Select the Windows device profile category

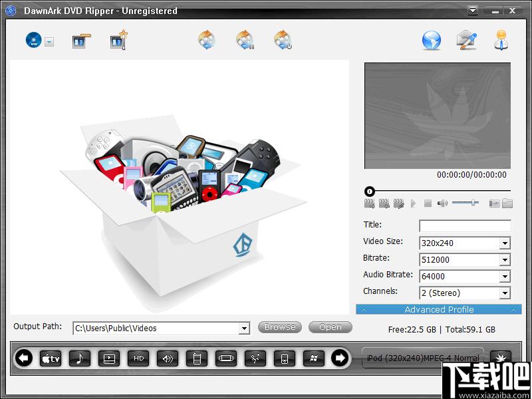click(314, 358)
